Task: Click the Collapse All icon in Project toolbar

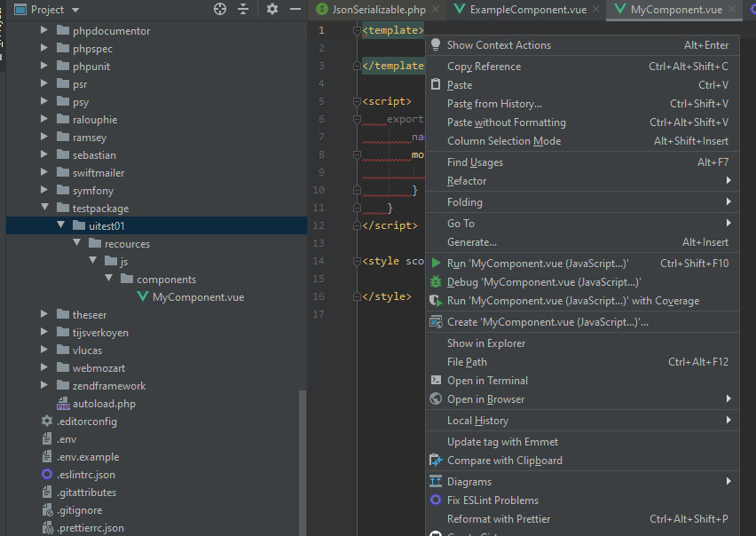Action: point(243,9)
